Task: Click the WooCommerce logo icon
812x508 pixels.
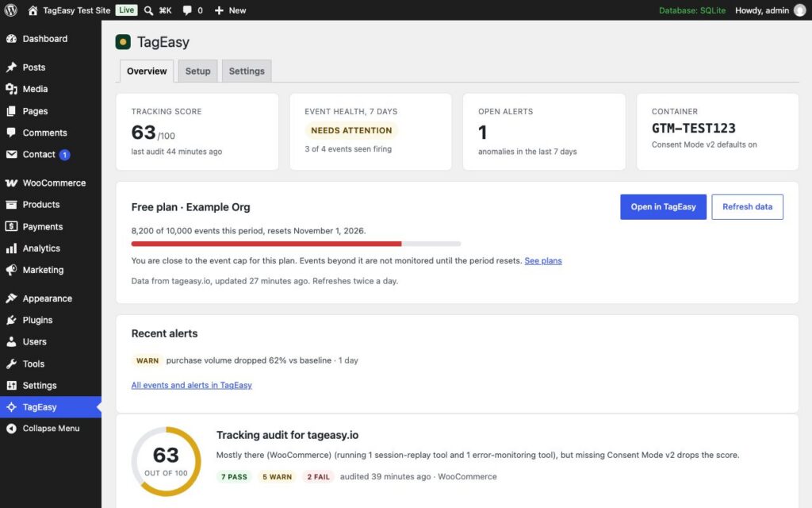Action: (x=11, y=183)
